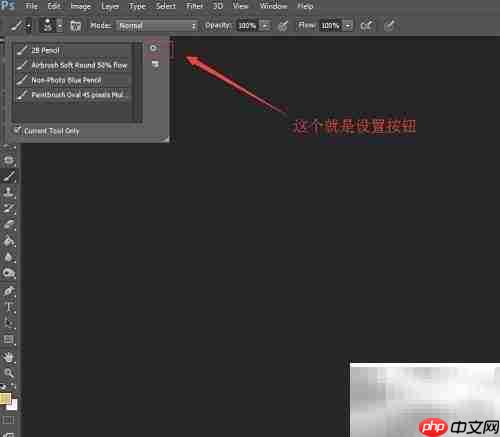
Task: Open the brush preset picker thumbnail
Action: click(47, 25)
